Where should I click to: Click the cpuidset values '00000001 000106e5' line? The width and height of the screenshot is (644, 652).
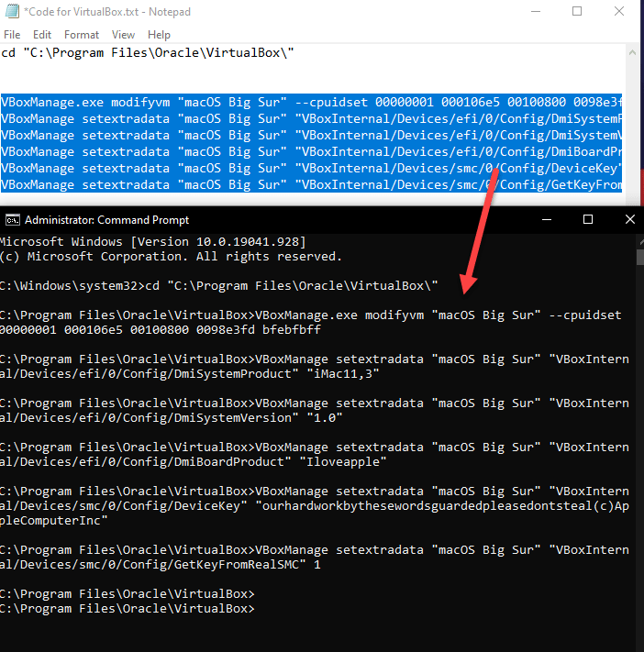(161, 330)
